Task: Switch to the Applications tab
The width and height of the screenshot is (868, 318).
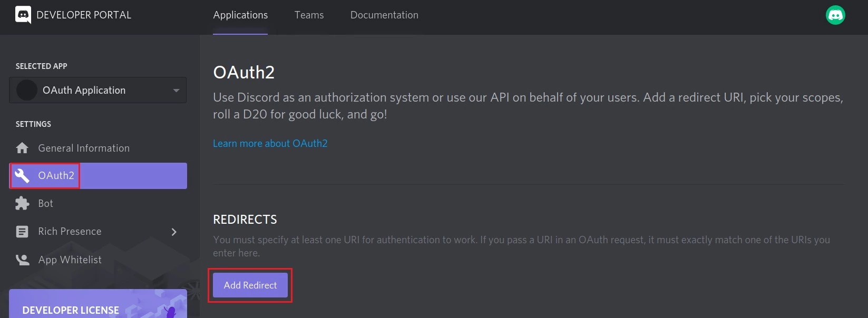Action: click(240, 15)
